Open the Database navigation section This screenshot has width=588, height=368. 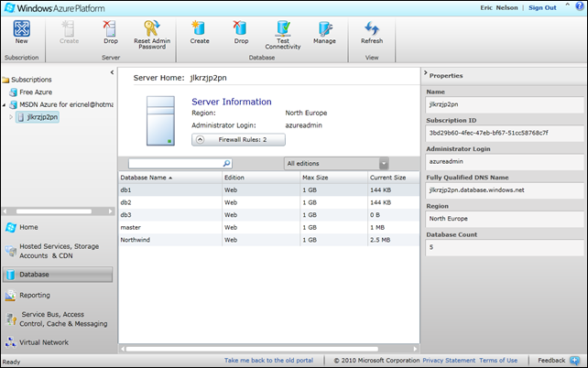[x=58, y=275]
